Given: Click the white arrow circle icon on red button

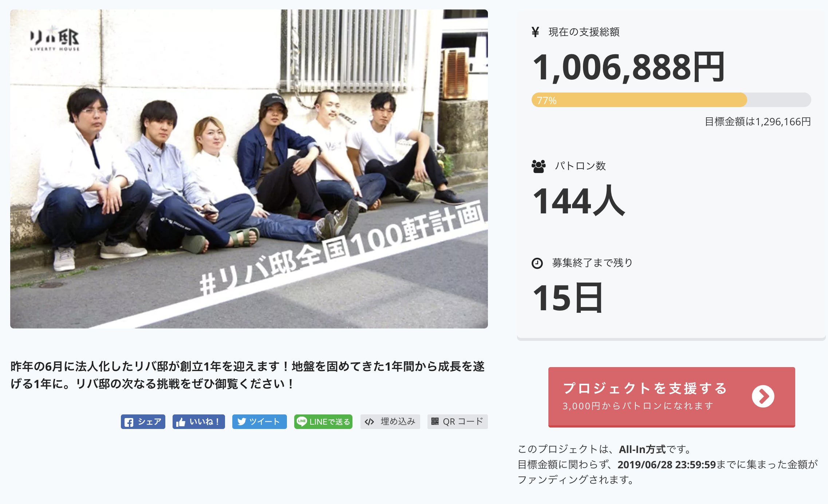Looking at the screenshot, I should 763,397.
